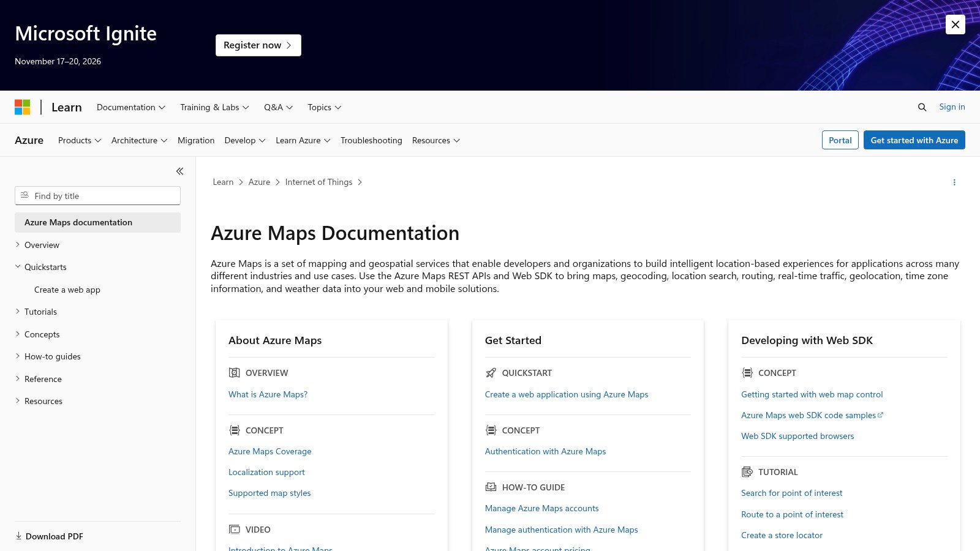Collapse the table of contents sidebar
Viewport: 980px width, 551px height.
coord(179,171)
